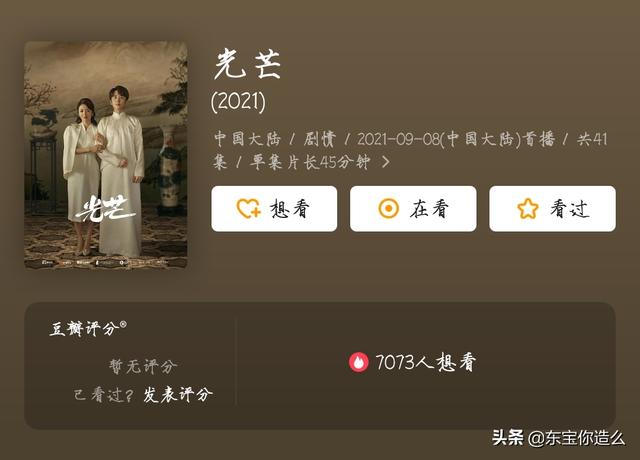640x460 pixels.
Task: Click the registered mark beside 豆瓣评分
Action: (x=123, y=324)
